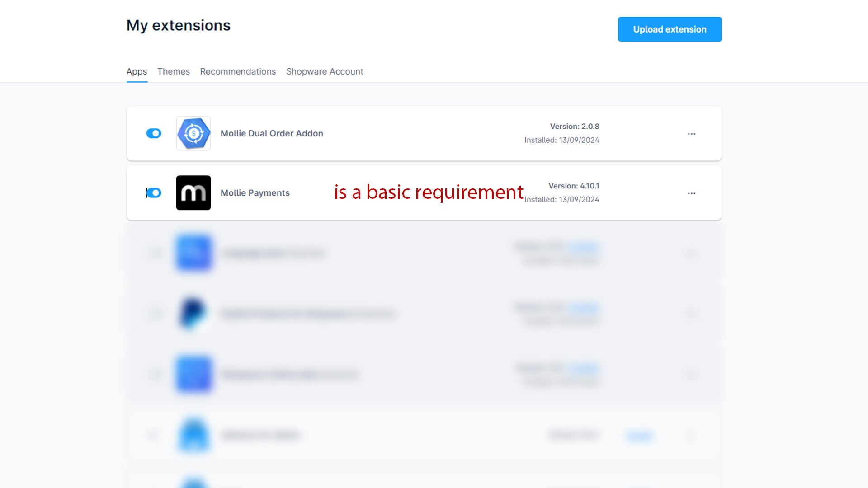Open the Shopware Account tab

click(325, 71)
